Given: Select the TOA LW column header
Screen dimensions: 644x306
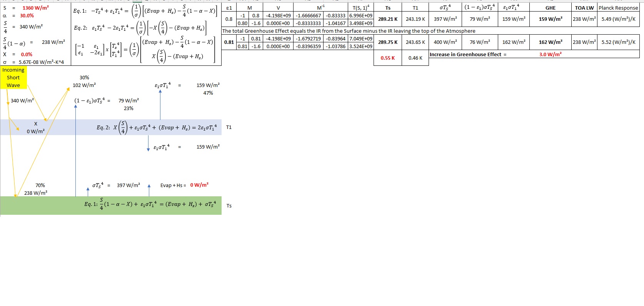Looking at the screenshot, I should coord(584,8).
